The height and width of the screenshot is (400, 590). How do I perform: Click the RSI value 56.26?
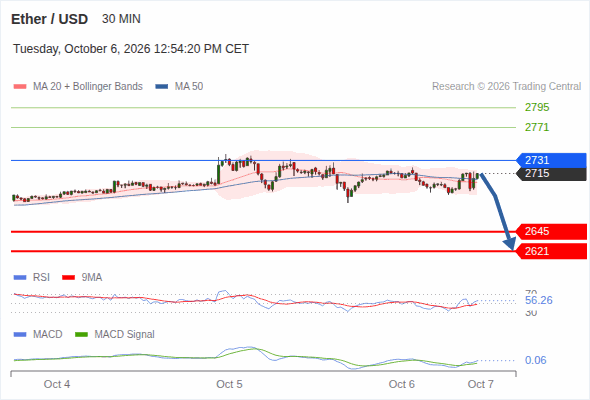[x=539, y=300]
